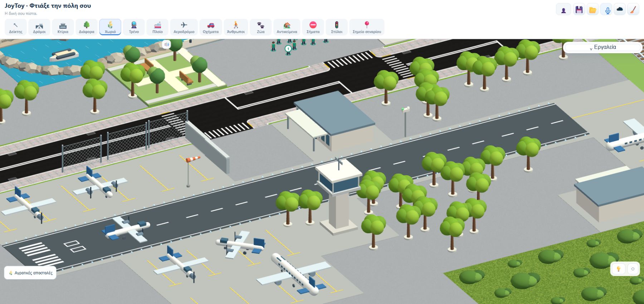Image resolution: width=644 pixels, height=304 pixels.
Task: Open the Δρόμοι roads category
Action: [x=39, y=27]
